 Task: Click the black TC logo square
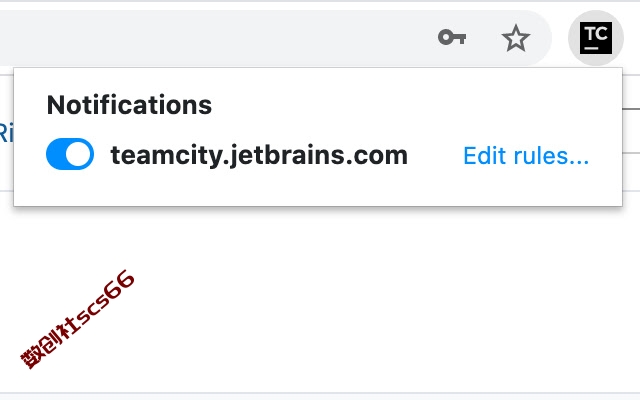596,38
